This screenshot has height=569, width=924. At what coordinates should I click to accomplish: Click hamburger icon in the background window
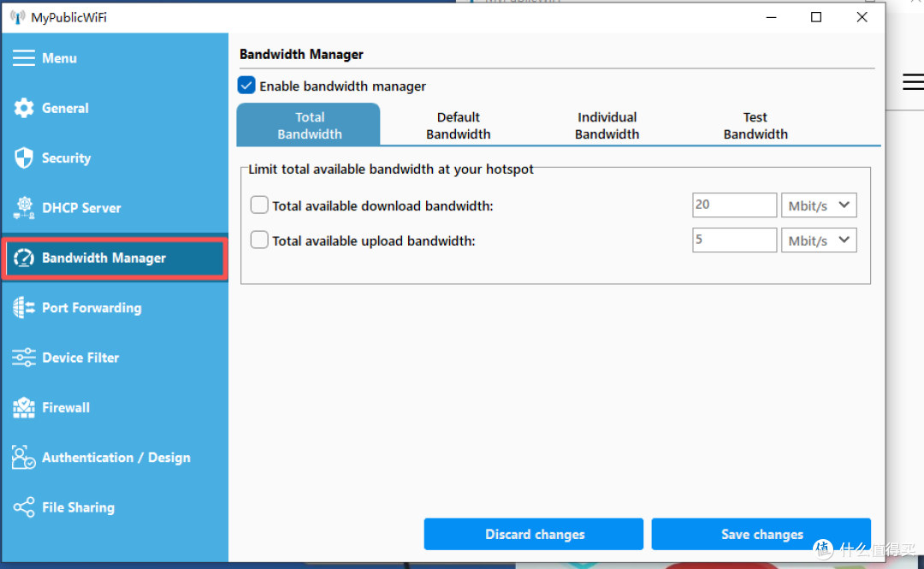913,82
